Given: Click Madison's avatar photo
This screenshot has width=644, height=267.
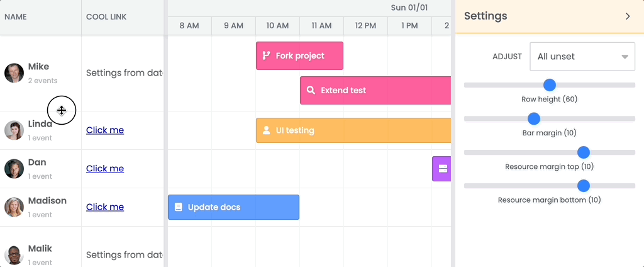Looking at the screenshot, I should click(14, 207).
